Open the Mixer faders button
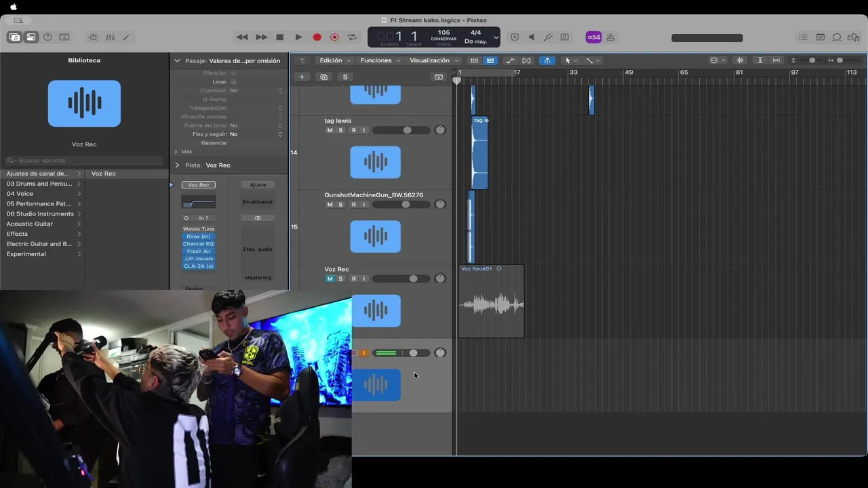 [110, 37]
